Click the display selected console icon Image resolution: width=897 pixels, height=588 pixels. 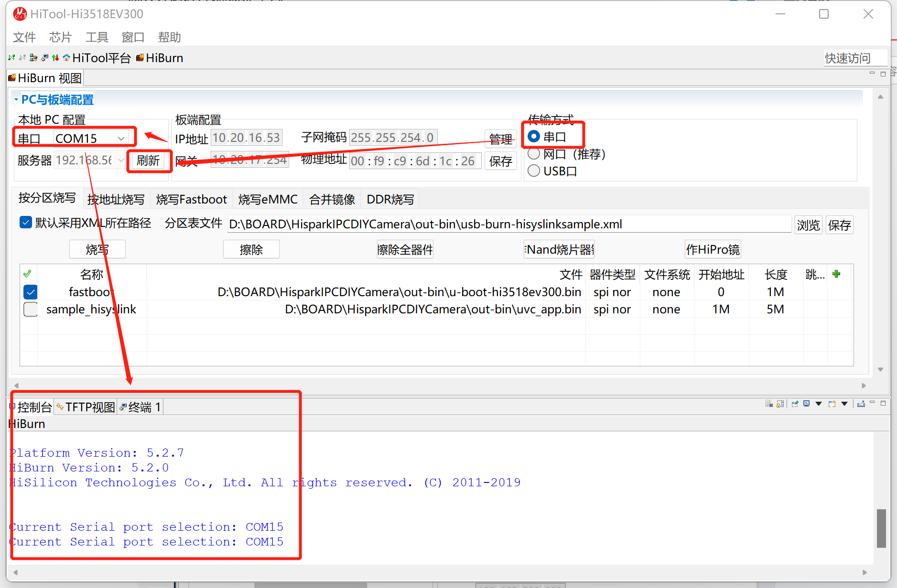tap(807, 404)
